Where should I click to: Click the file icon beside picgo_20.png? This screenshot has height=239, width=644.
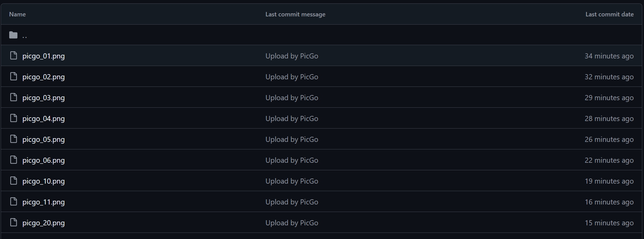coord(13,223)
